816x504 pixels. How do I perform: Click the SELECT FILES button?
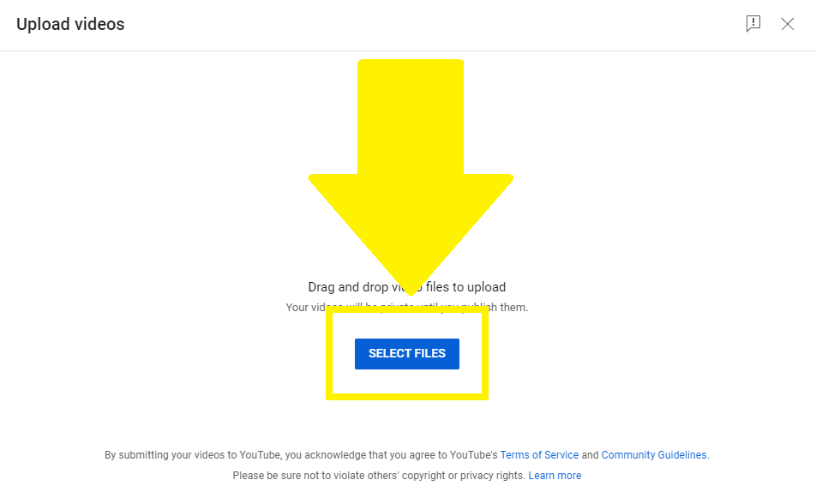[407, 353]
